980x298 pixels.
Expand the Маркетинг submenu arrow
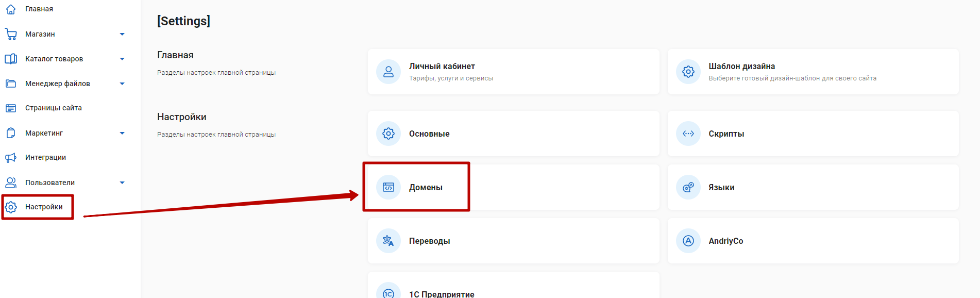click(122, 133)
